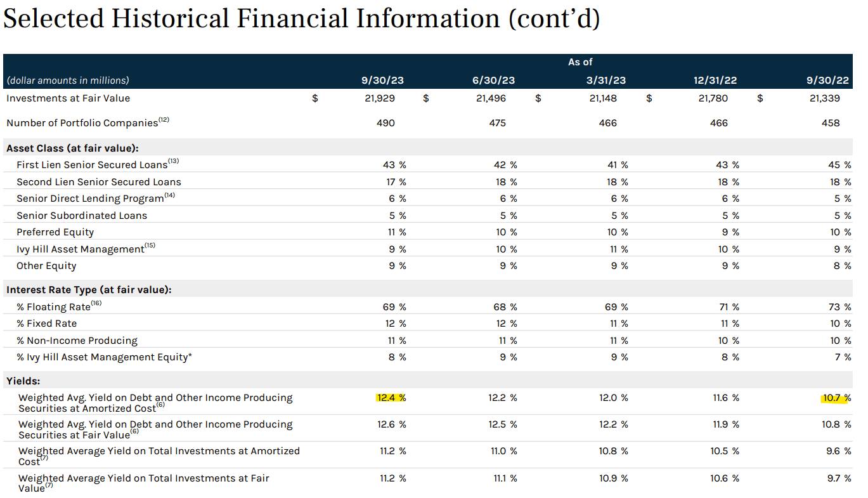868x498 pixels.
Task: Click the 12.6 % yield value
Action: (x=392, y=424)
